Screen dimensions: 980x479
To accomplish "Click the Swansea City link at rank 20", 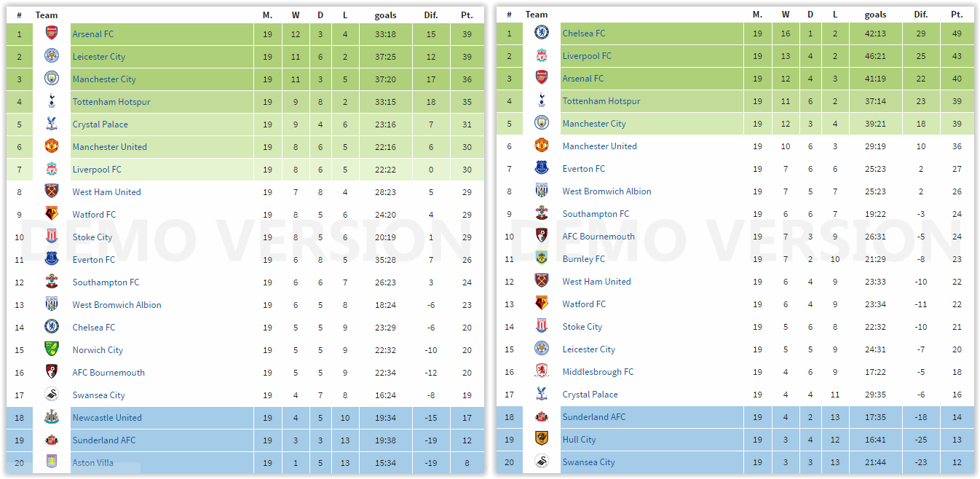I will click(588, 462).
